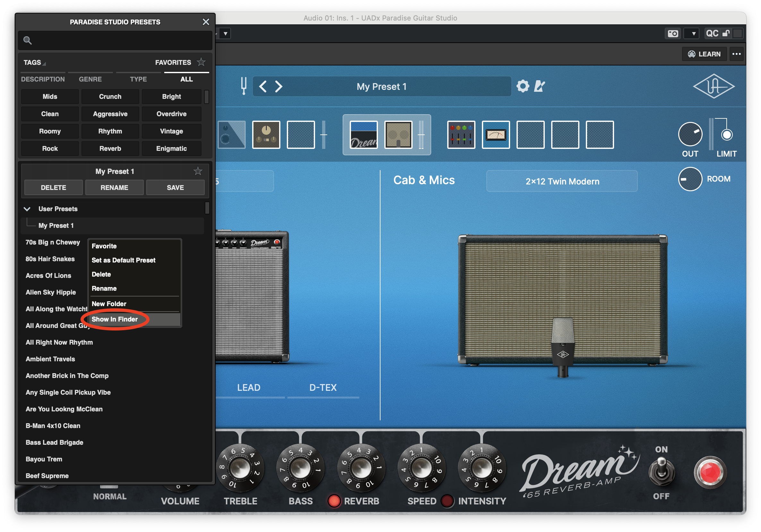Image resolution: width=761 pixels, height=532 pixels.
Task: Adjust the OUT level knob
Action: click(x=690, y=134)
